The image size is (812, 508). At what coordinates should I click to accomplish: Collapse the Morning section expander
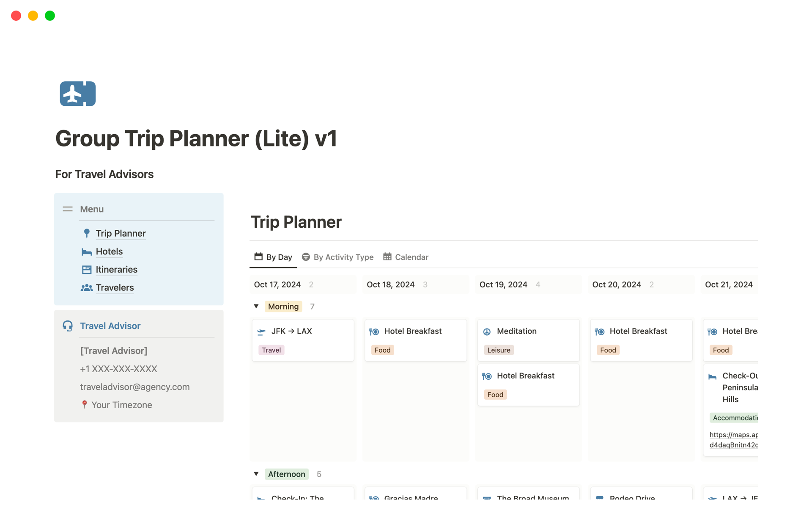tap(256, 306)
